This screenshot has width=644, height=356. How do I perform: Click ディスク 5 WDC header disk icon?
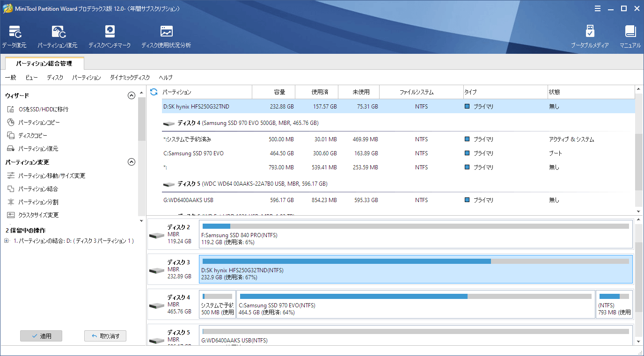point(168,184)
